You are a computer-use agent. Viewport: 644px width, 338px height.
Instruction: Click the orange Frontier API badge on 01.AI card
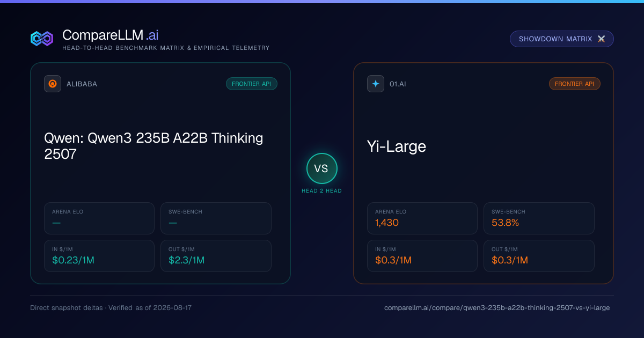tap(574, 84)
